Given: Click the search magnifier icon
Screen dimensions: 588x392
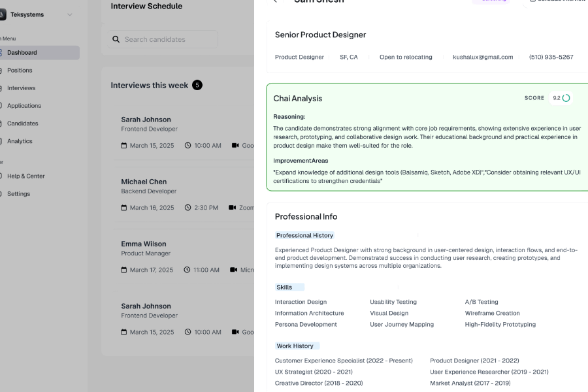Looking at the screenshot, I should pyautogui.click(x=116, y=39).
